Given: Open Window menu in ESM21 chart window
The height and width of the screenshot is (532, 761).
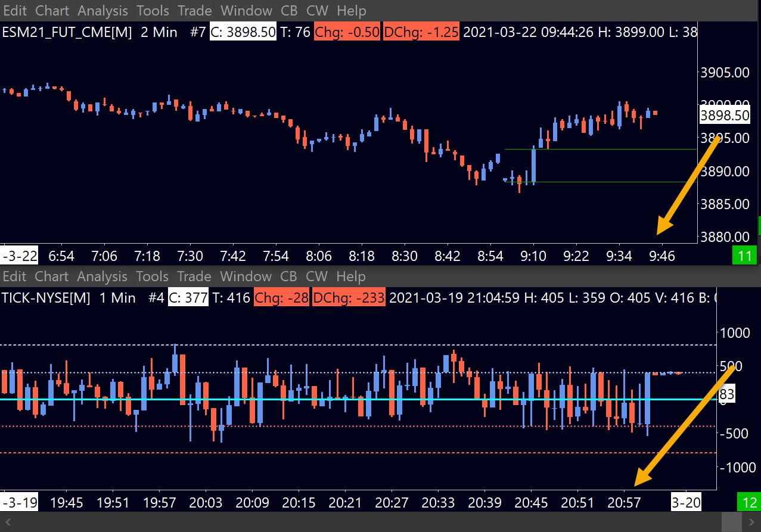Looking at the screenshot, I should pyautogui.click(x=246, y=11).
